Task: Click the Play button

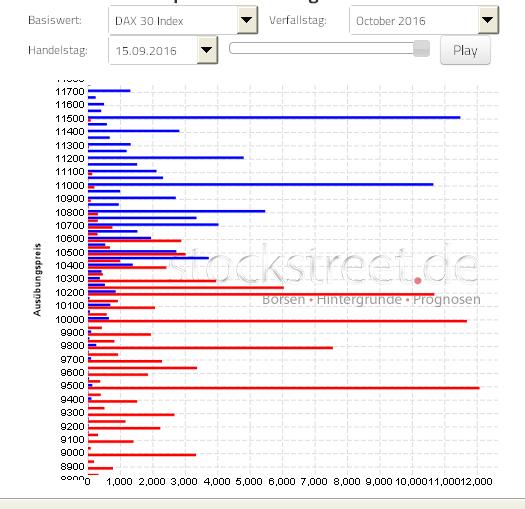Action: (x=465, y=50)
